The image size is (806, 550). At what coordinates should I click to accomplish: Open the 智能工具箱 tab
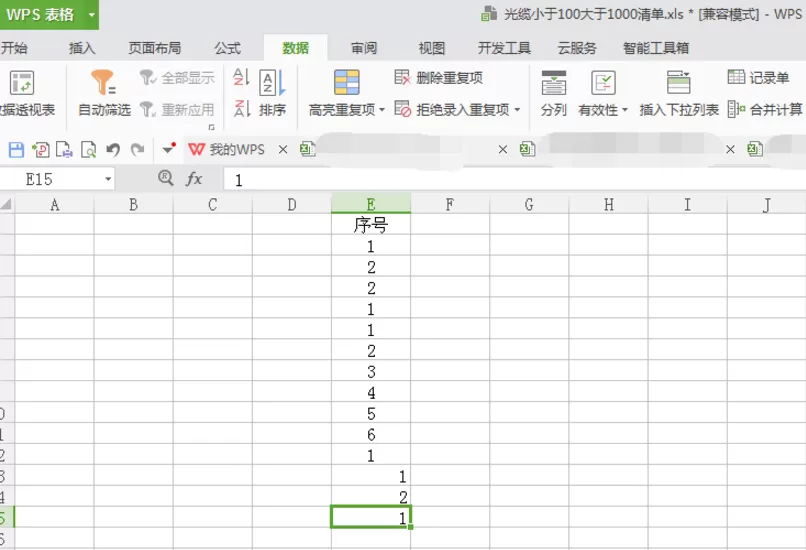(x=656, y=48)
